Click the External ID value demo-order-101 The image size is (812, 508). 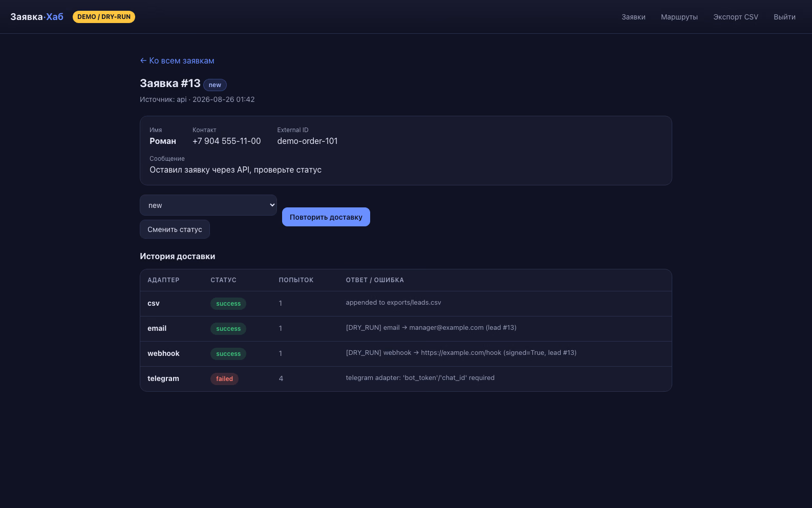tap(308, 141)
